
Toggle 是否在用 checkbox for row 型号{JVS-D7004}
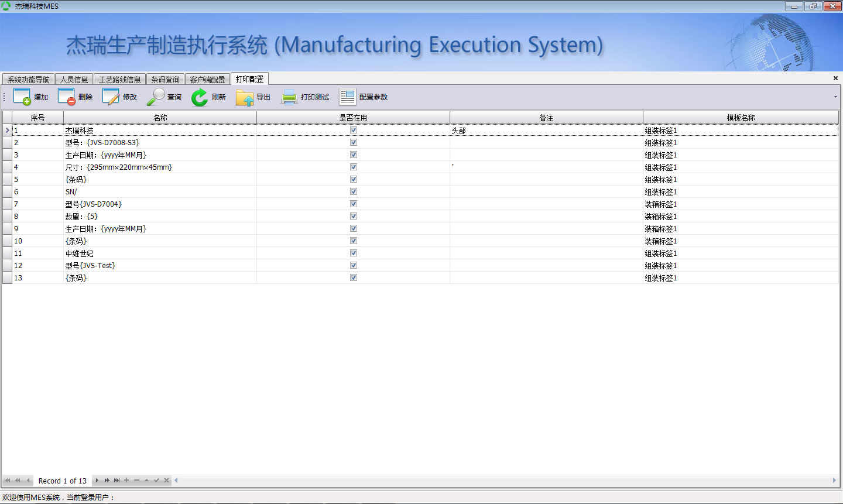click(x=354, y=204)
